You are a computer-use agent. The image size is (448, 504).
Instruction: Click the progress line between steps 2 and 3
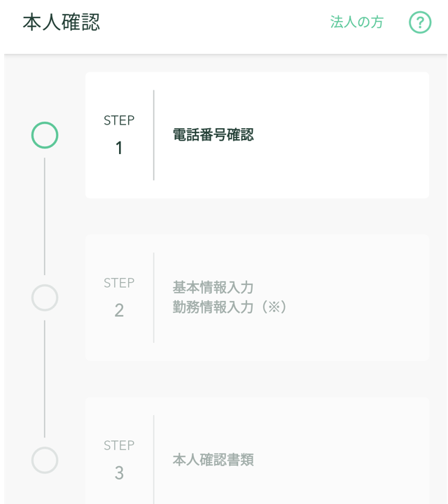(45, 379)
